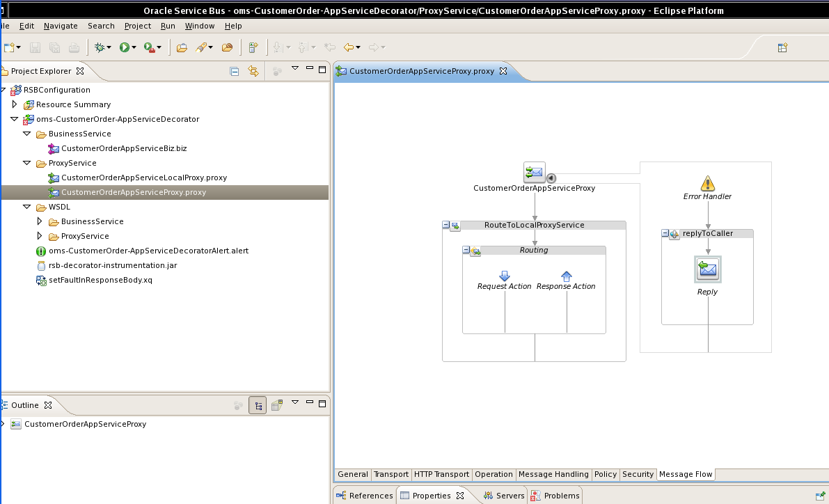Expand the BusinessService folder under WSDL
This screenshot has height=504, width=829.
(40, 221)
